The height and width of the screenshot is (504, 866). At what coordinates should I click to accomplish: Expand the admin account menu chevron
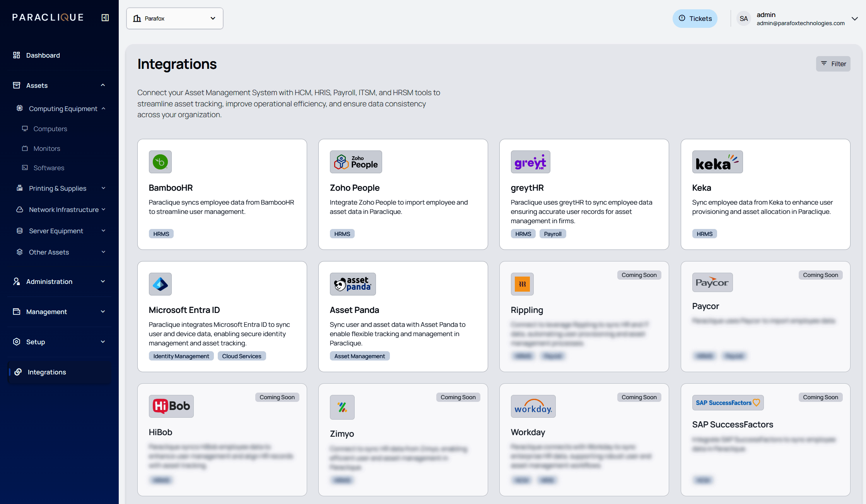(854, 19)
